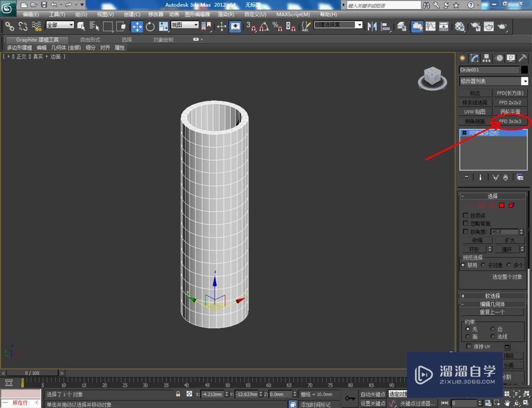
Task: Click the render teapot icon
Action: point(502,27)
